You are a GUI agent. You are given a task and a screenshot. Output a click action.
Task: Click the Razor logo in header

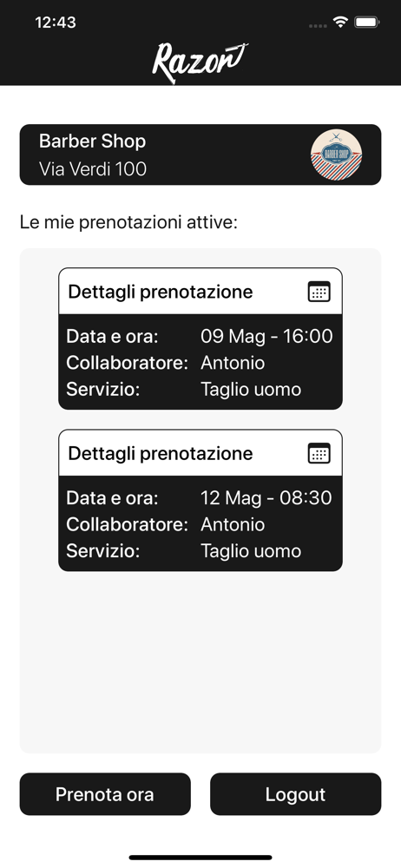coord(200,62)
